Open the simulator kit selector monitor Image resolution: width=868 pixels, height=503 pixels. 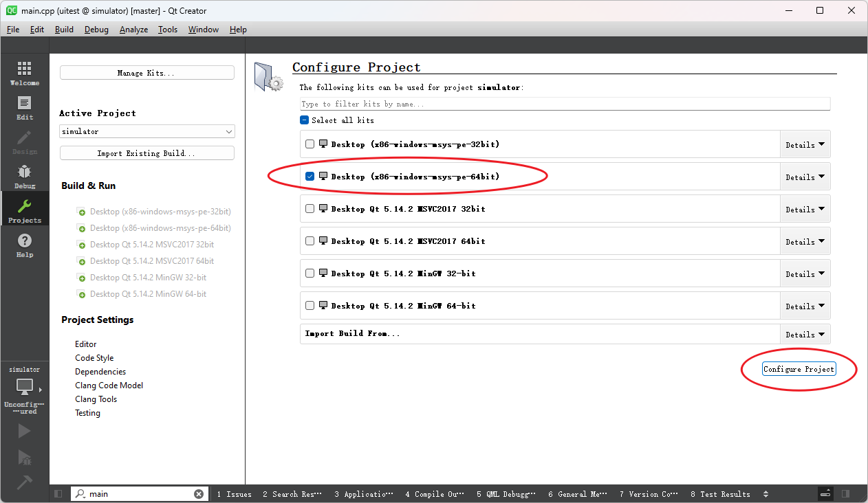(25, 388)
